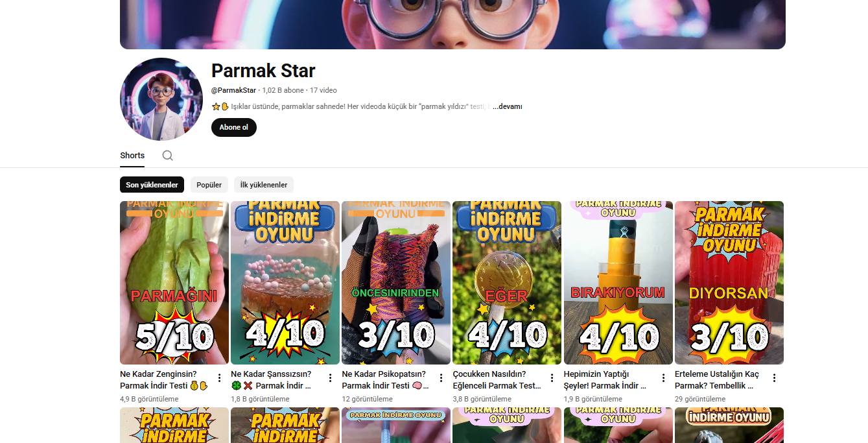
Task: Subscribe with the Abone ol button
Action: click(x=234, y=127)
